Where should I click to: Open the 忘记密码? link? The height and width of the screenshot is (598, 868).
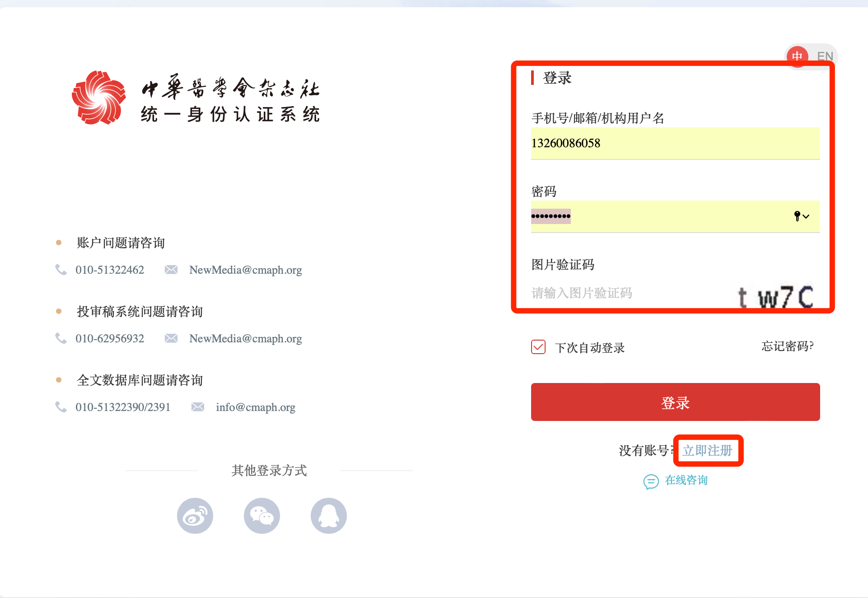click(x=788, y=346)
